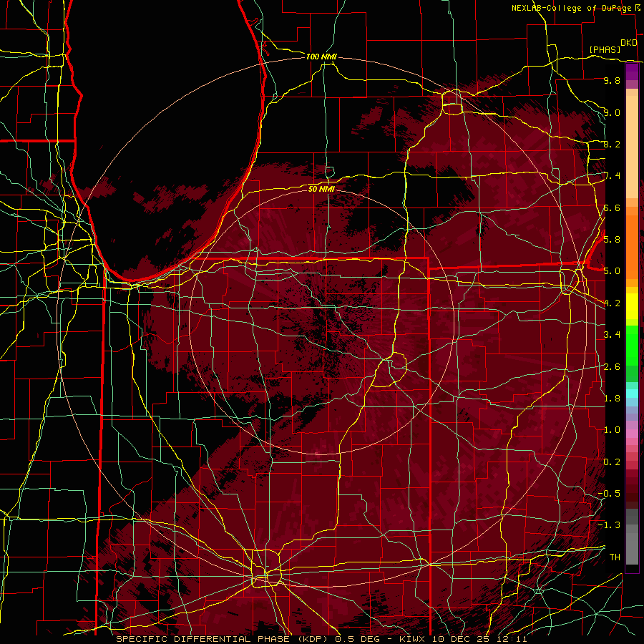The image size is (644, 644).
Task: Click the 5.8 scale value
Action: pyautogui.click(x=612, y=240)
